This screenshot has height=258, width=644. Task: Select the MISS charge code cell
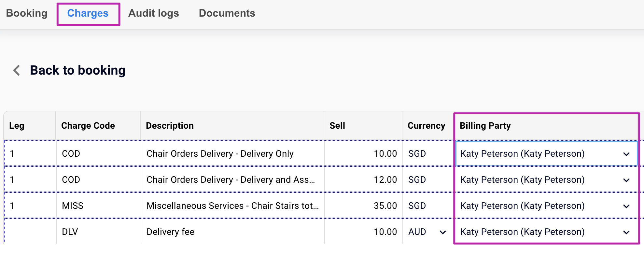tap(98, 206)
